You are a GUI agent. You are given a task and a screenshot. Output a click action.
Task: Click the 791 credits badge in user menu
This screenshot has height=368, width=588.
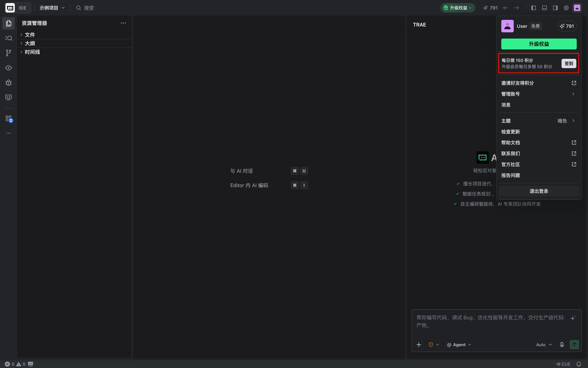pyautogui.click(x=567, y=26)
